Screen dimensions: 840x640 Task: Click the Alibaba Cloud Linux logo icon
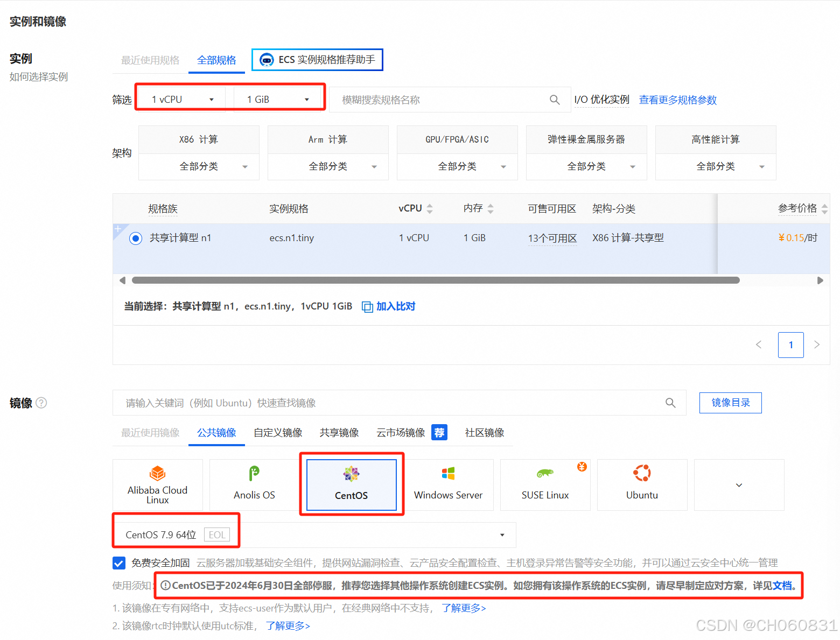click(157, 474)
